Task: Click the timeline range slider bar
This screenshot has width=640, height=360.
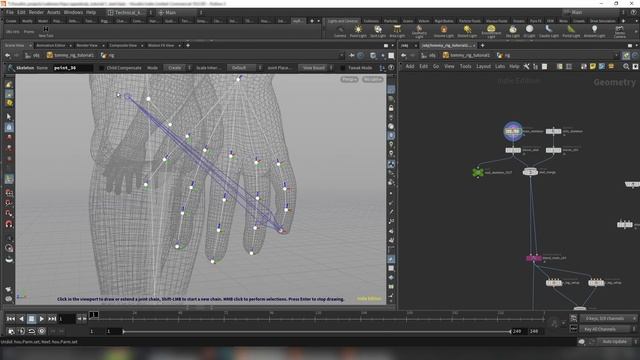Action: pos(317,331)
